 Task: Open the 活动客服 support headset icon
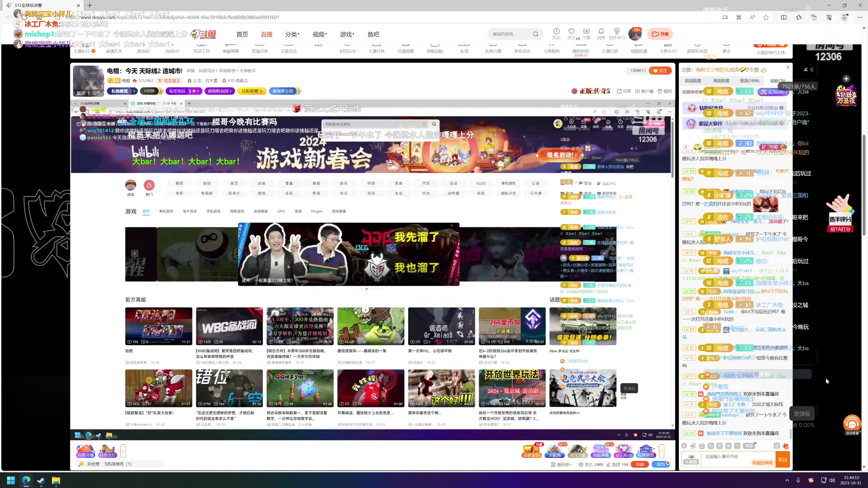coord(852,425)
